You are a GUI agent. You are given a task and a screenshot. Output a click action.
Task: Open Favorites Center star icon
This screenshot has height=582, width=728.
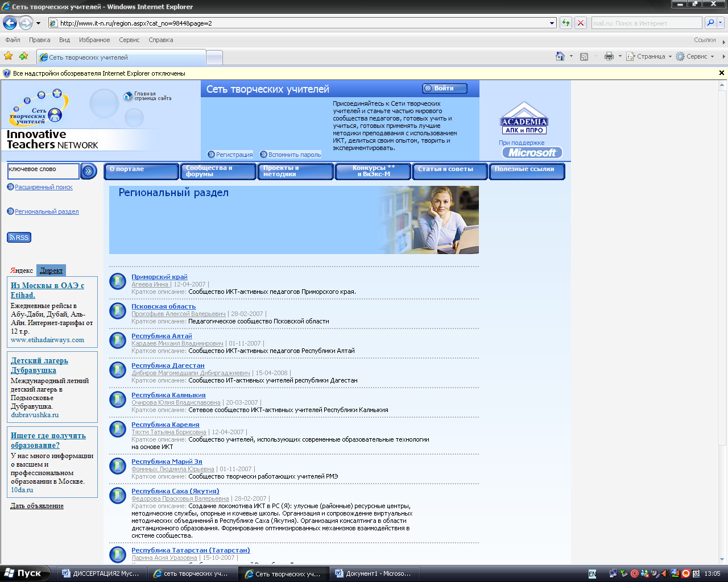pyautogui.click(x=9, y=56)
